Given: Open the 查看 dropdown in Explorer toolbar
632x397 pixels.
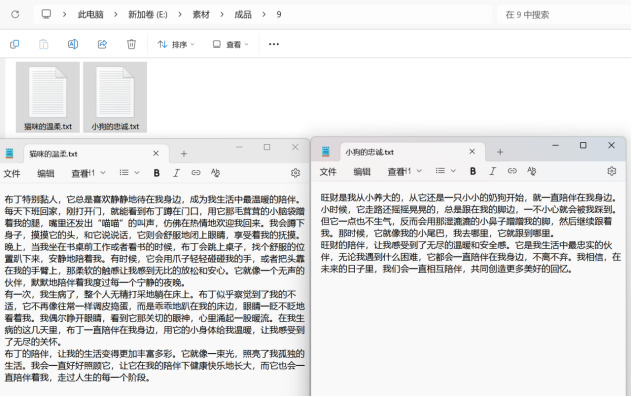Looking at the screenshot, I should [x=231, y=44].
